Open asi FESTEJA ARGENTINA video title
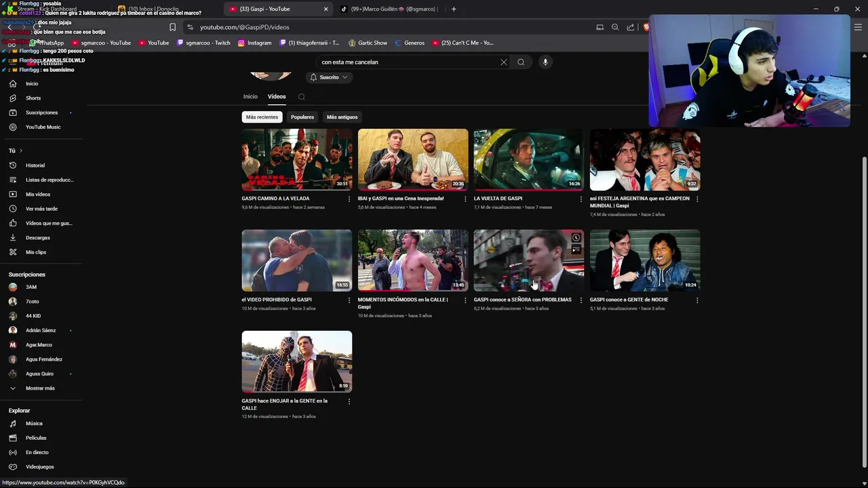868x488 pixels. (x=639, y=202)
